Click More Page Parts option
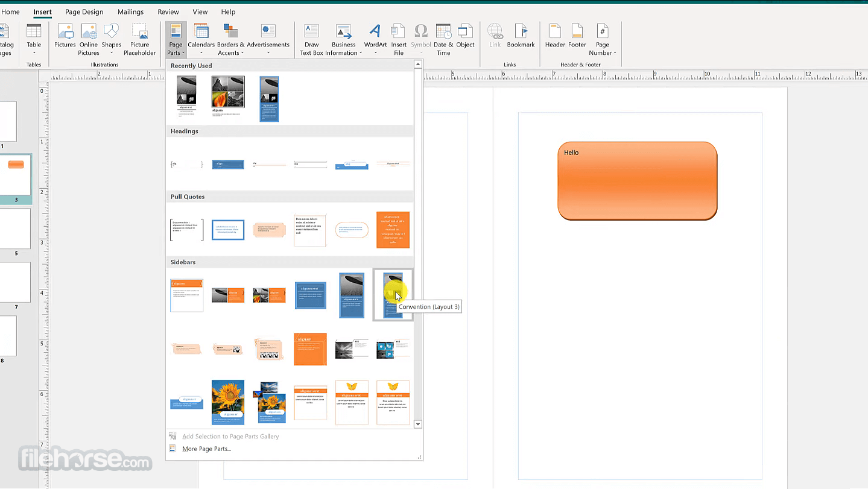The width and height of the screenshot is (868, 489). [207, 449]
